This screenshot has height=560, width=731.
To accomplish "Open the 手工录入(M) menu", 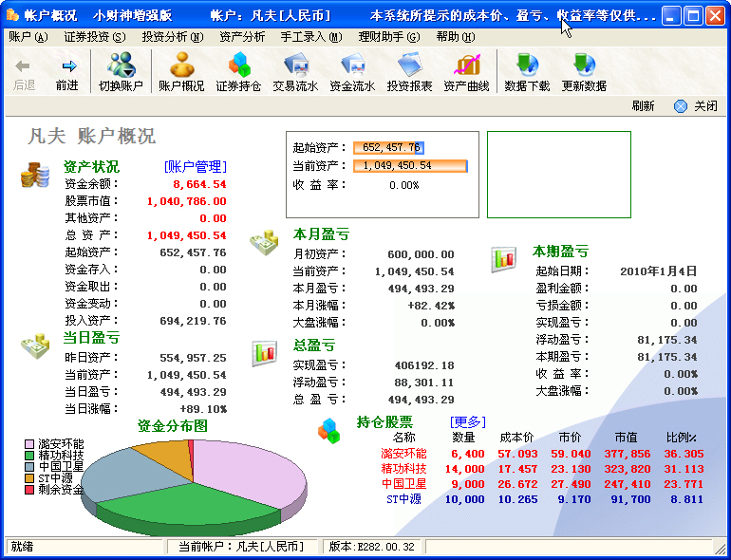I will pos(311,37).
